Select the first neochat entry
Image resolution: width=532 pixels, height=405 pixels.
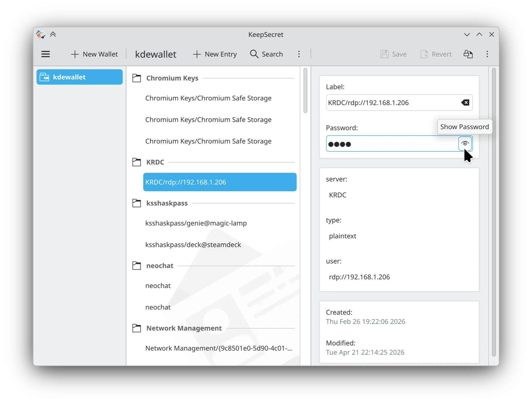pos(220,286)
